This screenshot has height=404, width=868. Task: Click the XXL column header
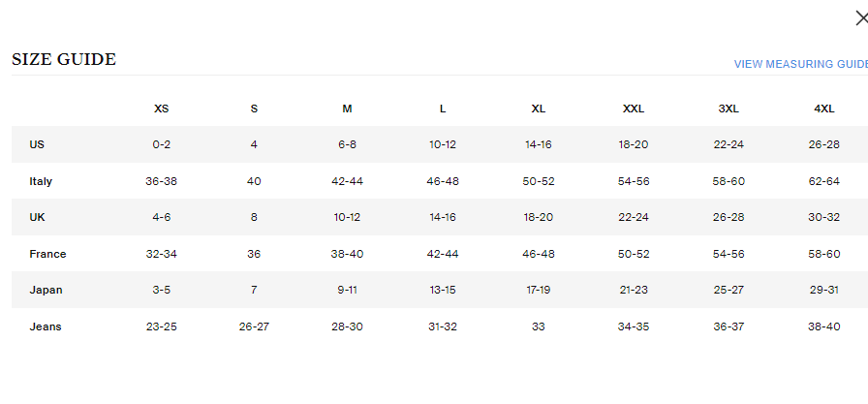(x=634, y=109)
